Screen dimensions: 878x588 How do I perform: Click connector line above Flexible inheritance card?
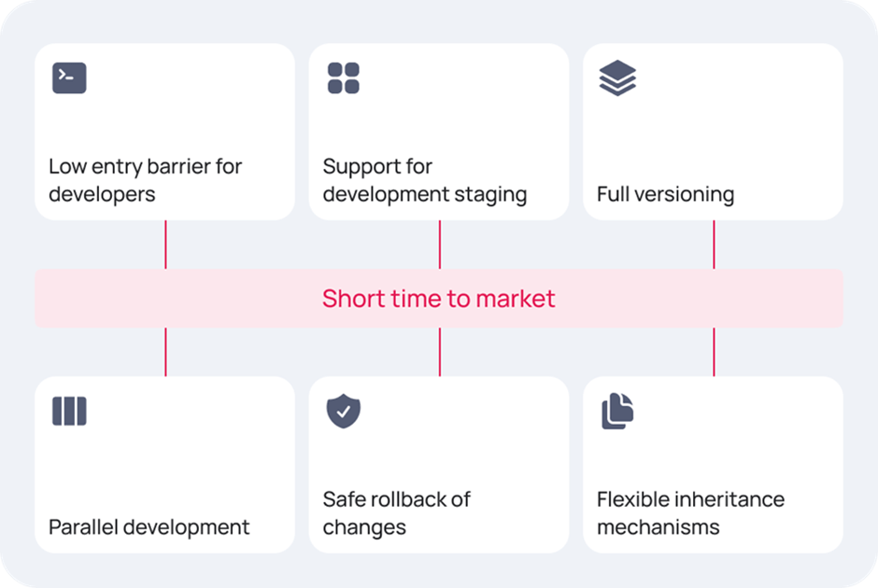coord(714,352)
